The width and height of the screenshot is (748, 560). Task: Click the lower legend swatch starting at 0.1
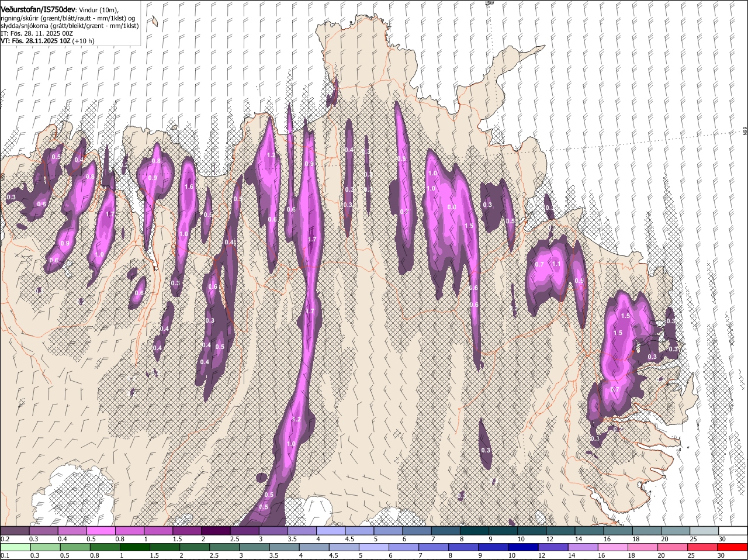15,547
